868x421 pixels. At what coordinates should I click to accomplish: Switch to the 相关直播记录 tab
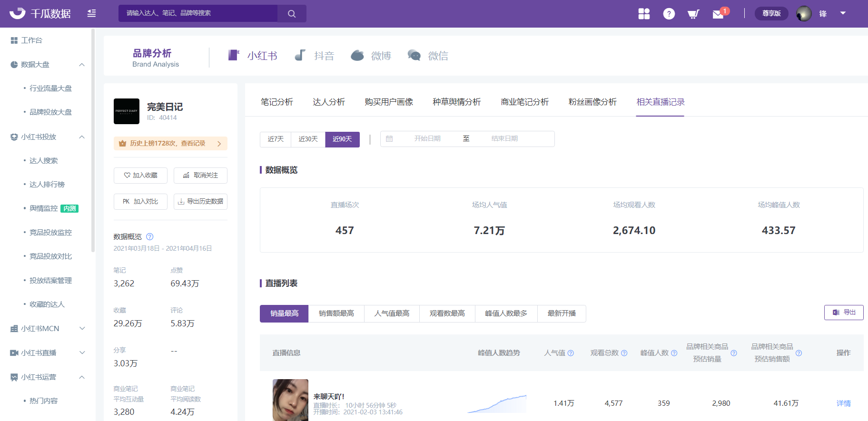(x=661, y=102)
